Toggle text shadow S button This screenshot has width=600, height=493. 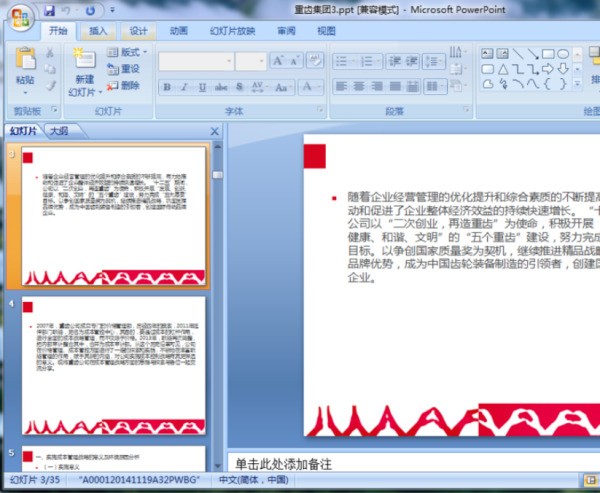coord(240,88)
